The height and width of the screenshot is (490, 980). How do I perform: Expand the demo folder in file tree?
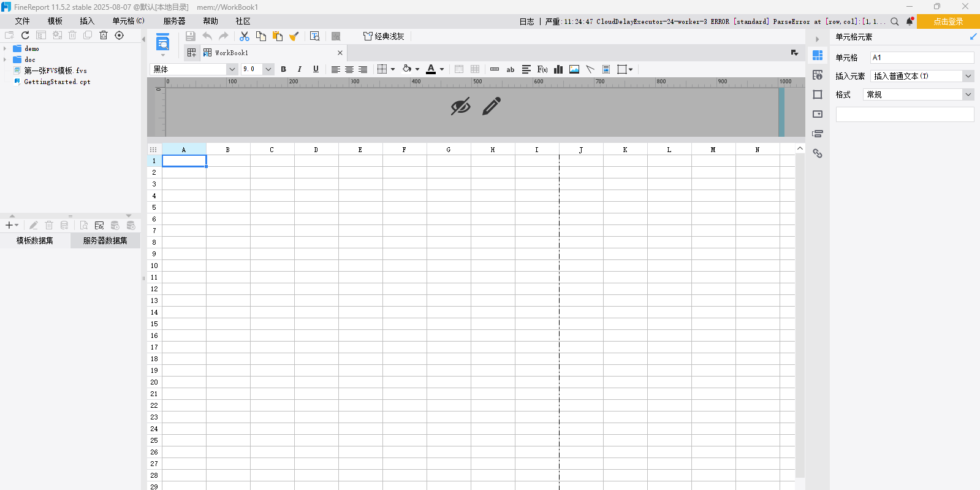point(5,48)
